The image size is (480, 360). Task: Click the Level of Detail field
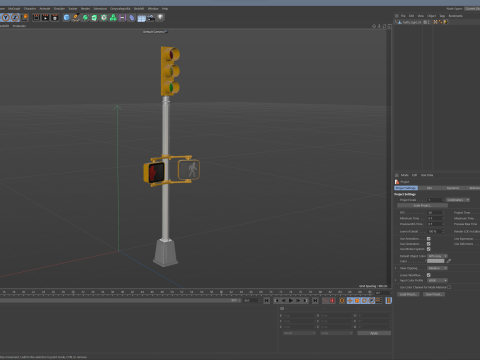point(435,231)
